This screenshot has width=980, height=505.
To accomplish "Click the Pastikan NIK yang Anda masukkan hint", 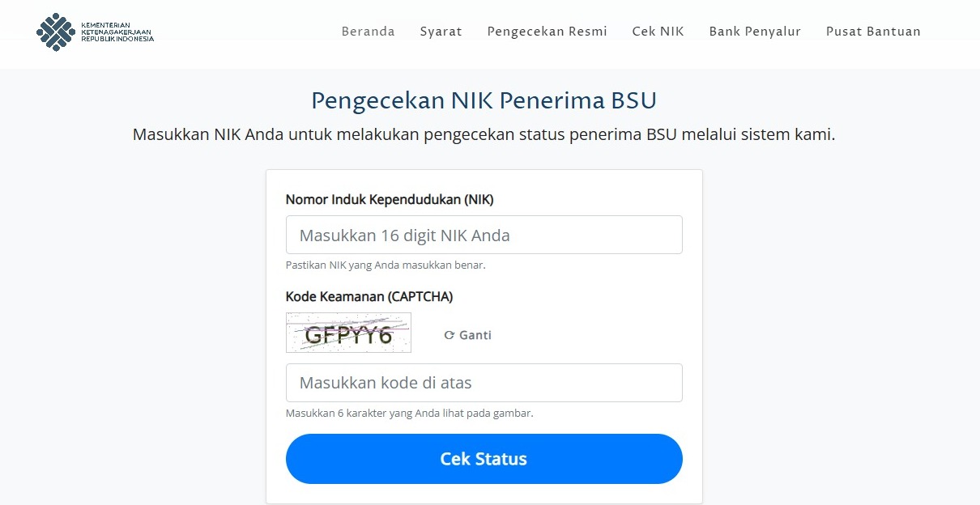I will click(386, 265).
